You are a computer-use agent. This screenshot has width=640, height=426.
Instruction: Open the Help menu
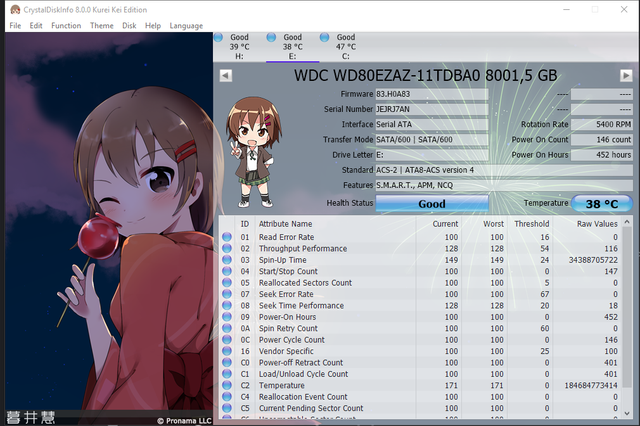[x=153, y=26]
